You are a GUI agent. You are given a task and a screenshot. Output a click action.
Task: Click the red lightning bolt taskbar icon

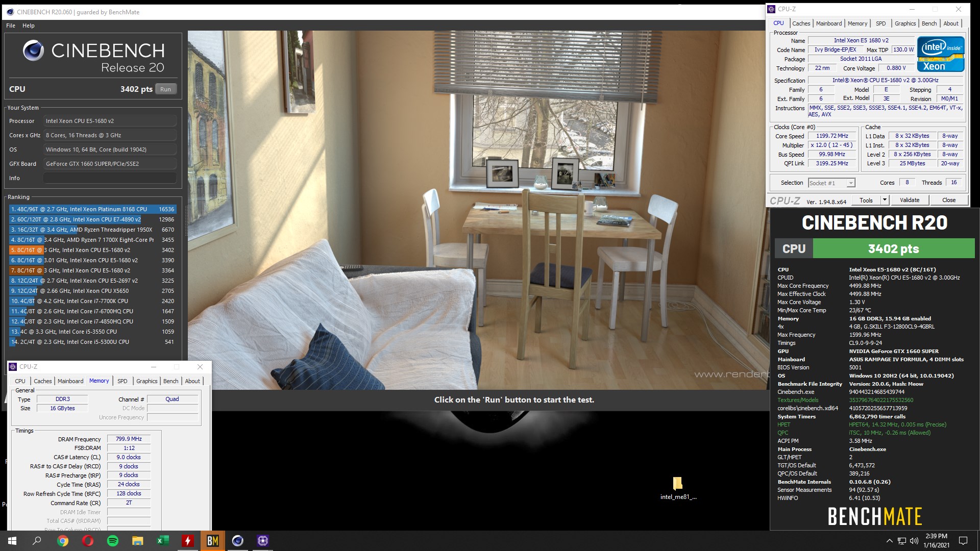pos(188,541)
